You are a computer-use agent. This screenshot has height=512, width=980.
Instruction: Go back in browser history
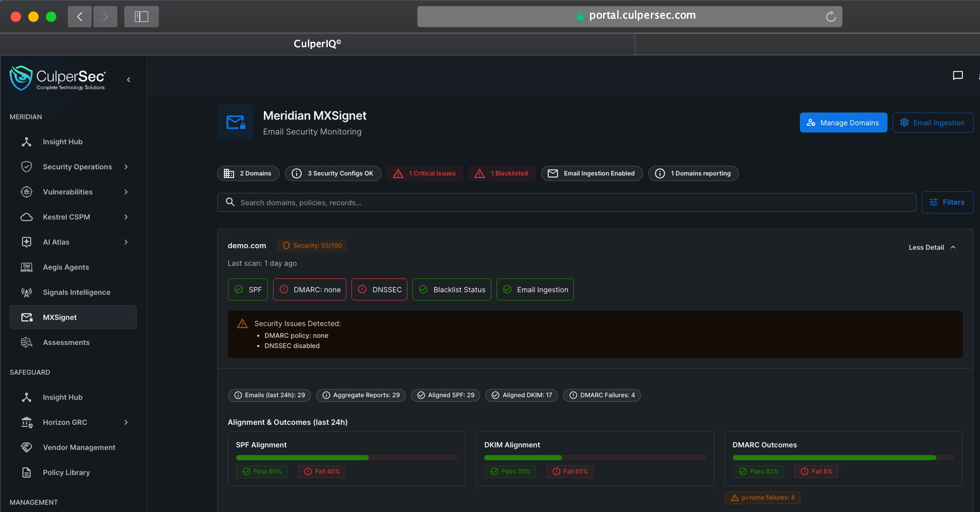click(x=79, y=16)
